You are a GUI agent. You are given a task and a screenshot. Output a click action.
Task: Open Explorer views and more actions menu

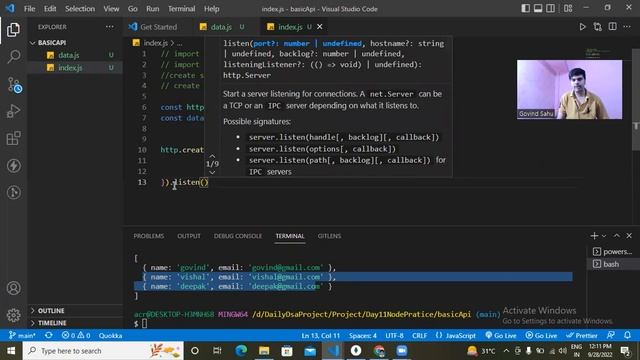click(110, 27)
